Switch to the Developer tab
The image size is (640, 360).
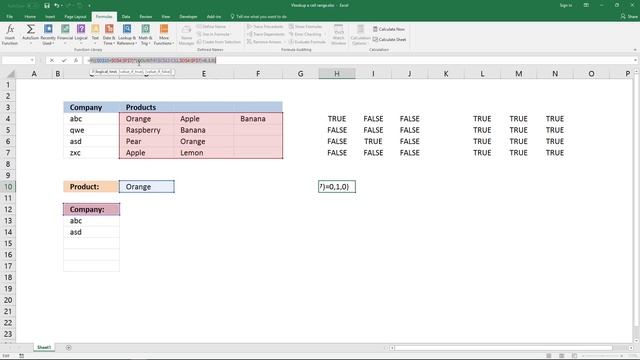point(188,17)
